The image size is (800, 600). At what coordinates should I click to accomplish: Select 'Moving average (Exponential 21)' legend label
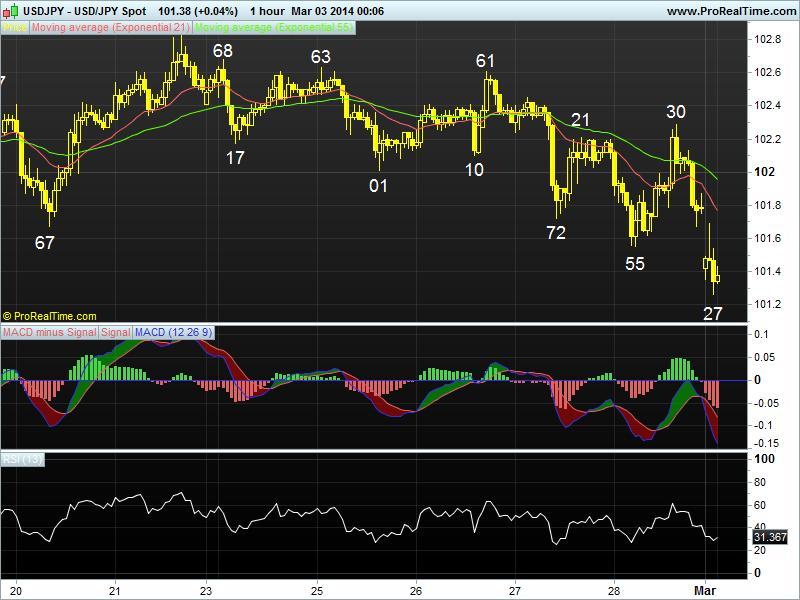pyautogui.click(x=111, y=28)
